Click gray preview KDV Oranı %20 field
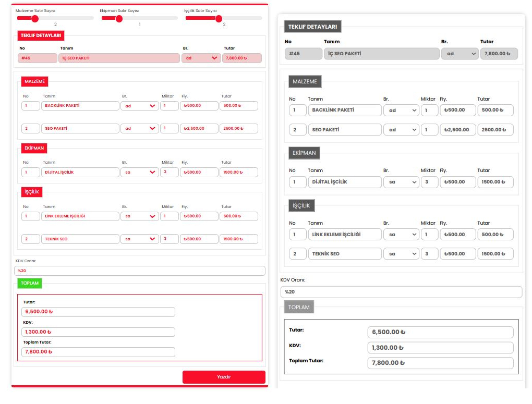Screen dimensions: 532x404 click(401, 292)
